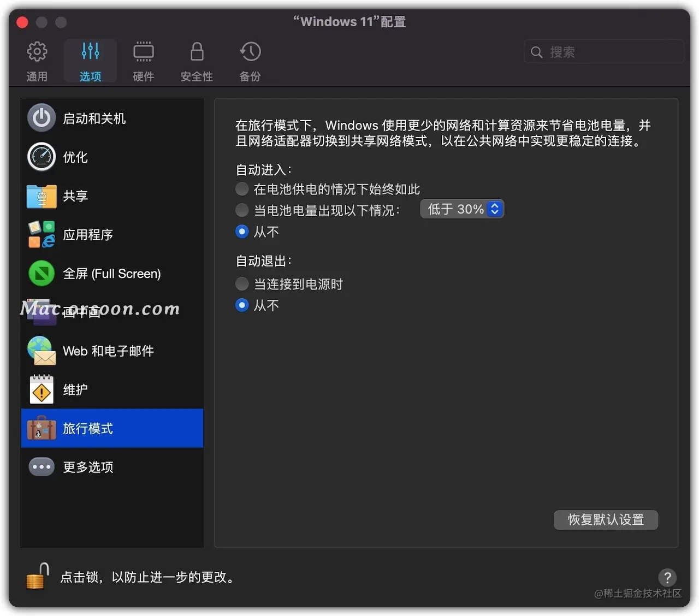Viewport: 699px width, 616px height.
Task: Click the Web 和电子邮件 globe envelope icon
Action: (x=42, y=351)
